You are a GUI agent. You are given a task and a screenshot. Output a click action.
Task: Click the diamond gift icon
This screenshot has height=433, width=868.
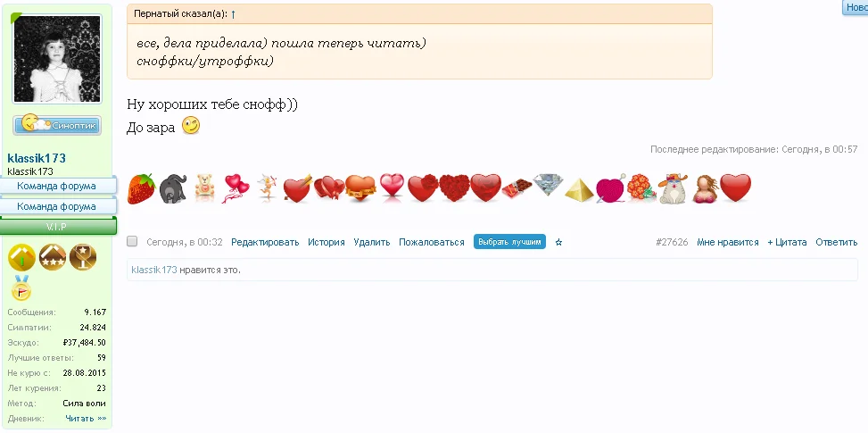pos(548,185)
